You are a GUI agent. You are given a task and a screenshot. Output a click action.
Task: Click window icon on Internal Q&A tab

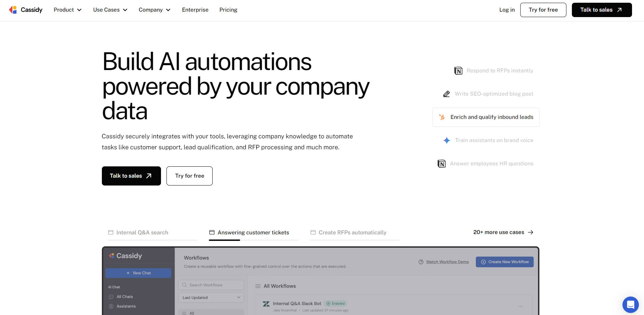click(111, 232)
